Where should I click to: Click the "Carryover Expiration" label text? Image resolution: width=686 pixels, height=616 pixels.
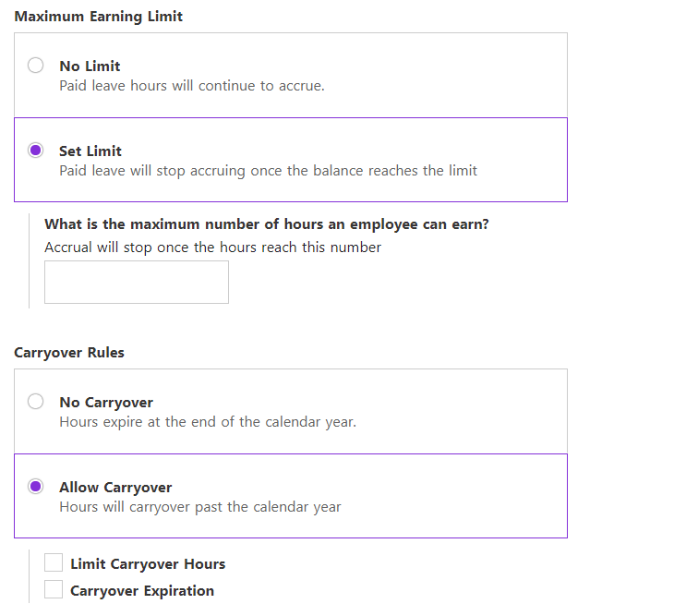pyautogui.click(x=142, y=591)
